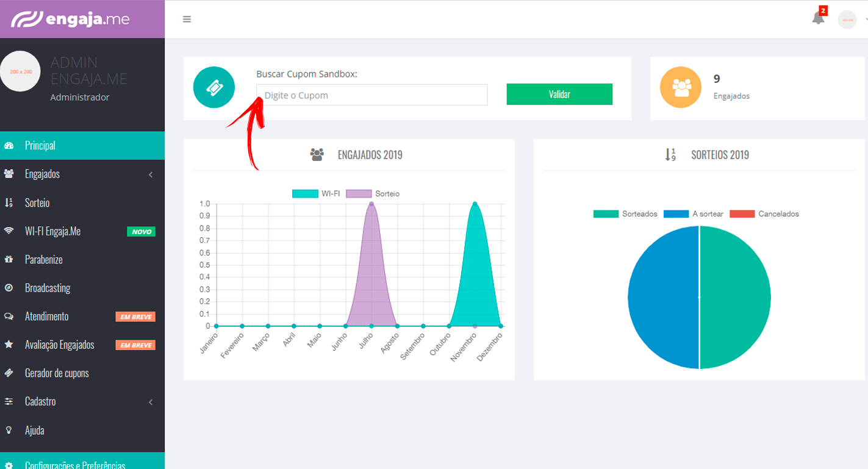Click the Cadastro sliders icon
The image size is (868, 469).
9,401
